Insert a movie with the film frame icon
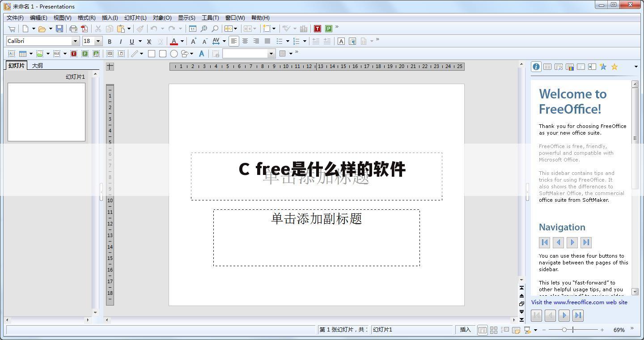644x340 pixels. tap(110, 54)
